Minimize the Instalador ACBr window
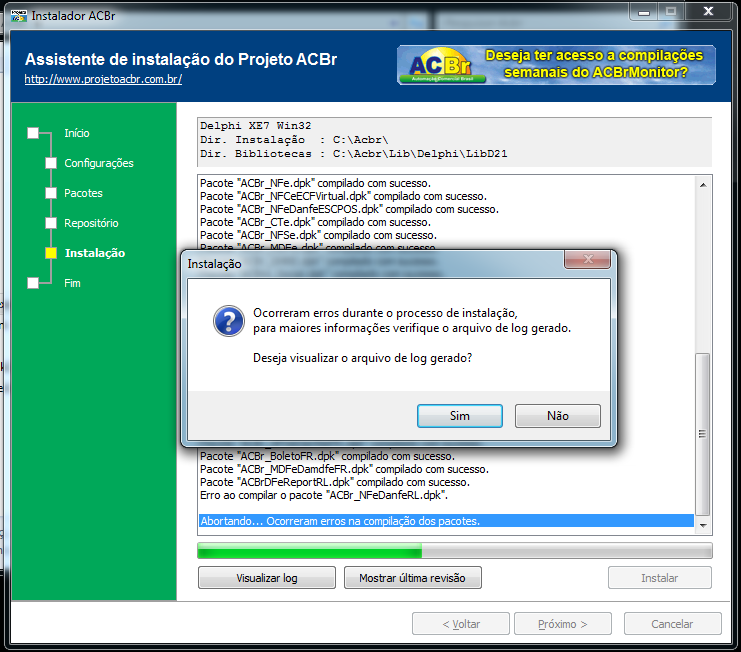This screenshot has height=652, width=741. click(x=644, y=12)
